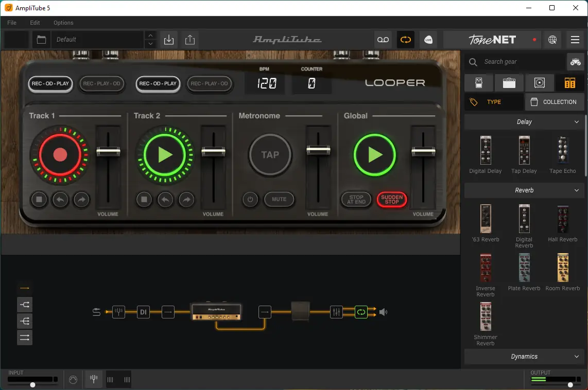Click preset down arrow stepper
The image size is (588, 390).
(x=150, y=44)
